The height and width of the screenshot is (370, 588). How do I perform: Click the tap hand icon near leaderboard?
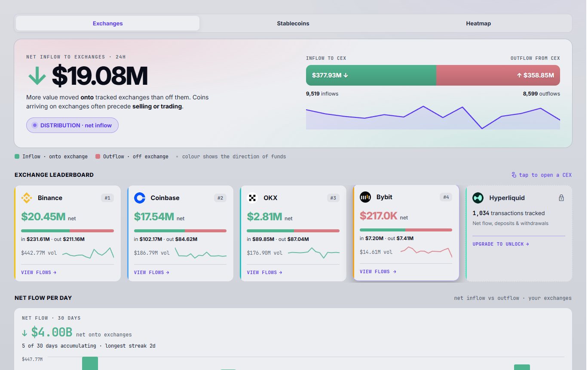tap(514, 175)
